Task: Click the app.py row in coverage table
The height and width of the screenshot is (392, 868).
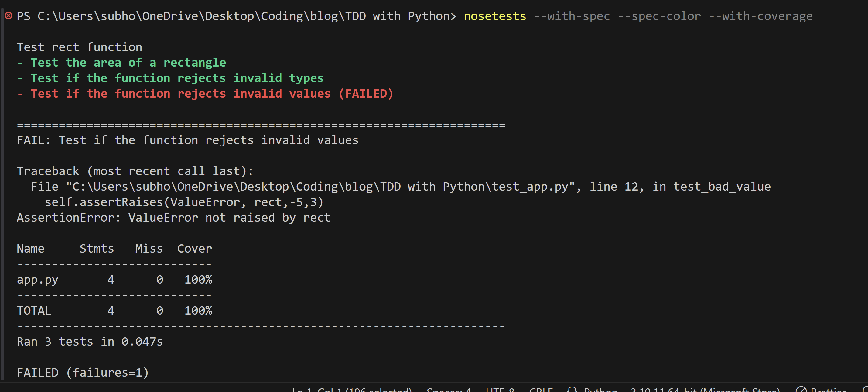Action: click(x=114, y=280)
